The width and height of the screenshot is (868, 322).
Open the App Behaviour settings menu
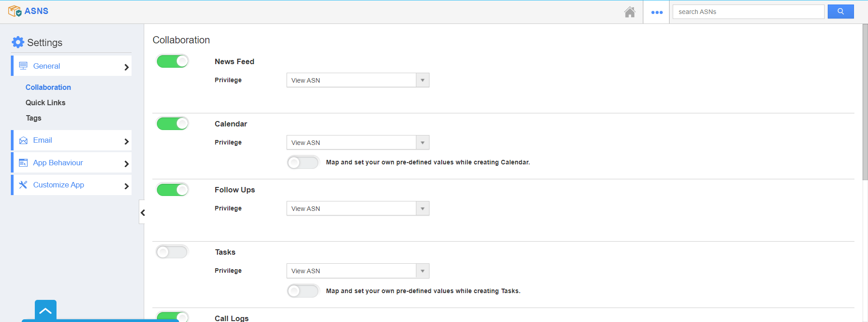(71, 163)
